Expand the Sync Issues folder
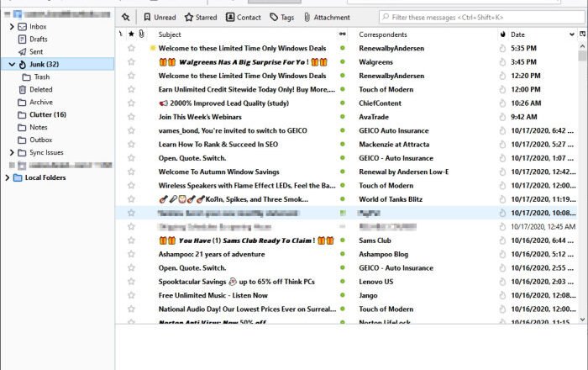Image resolution: width=588 pixels, height=370 pixels. tap(12, 152)
